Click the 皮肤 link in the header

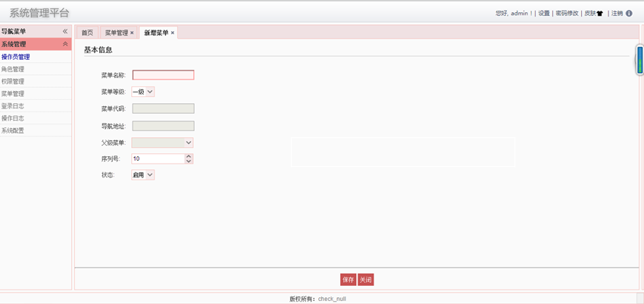[x=590, y=14]
